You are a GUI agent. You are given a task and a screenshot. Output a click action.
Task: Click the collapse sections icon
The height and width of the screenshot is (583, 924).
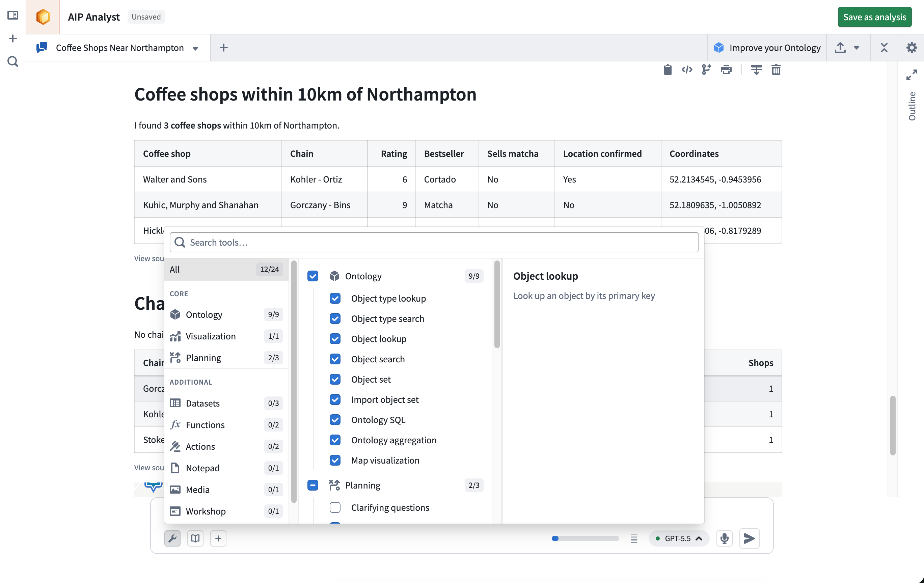(756, 70)
